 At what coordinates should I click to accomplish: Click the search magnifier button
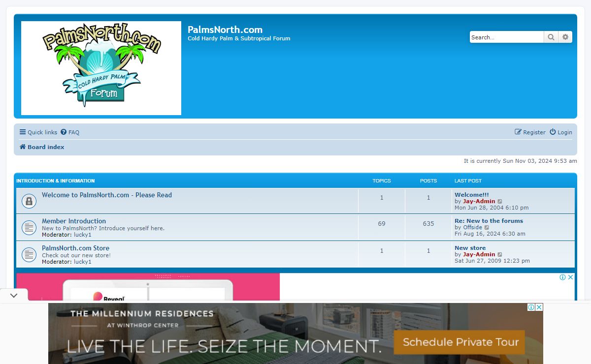tap(551, 37)
